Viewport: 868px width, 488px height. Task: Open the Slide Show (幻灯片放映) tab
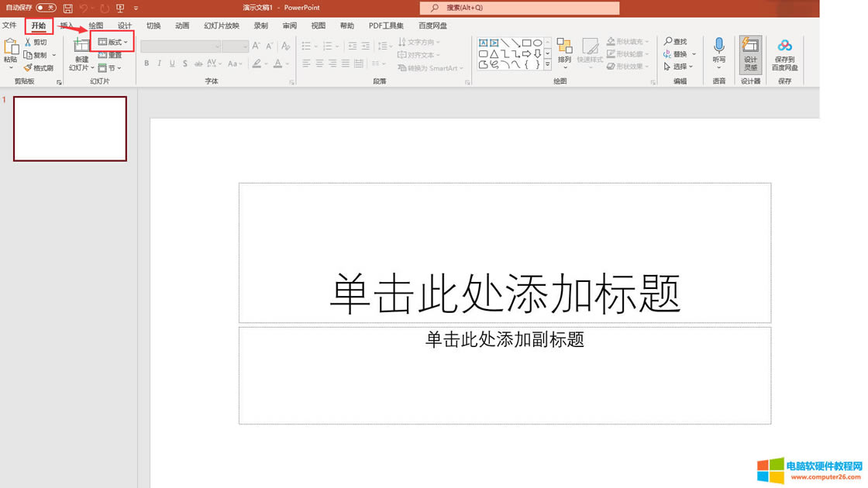click(222, 26)
